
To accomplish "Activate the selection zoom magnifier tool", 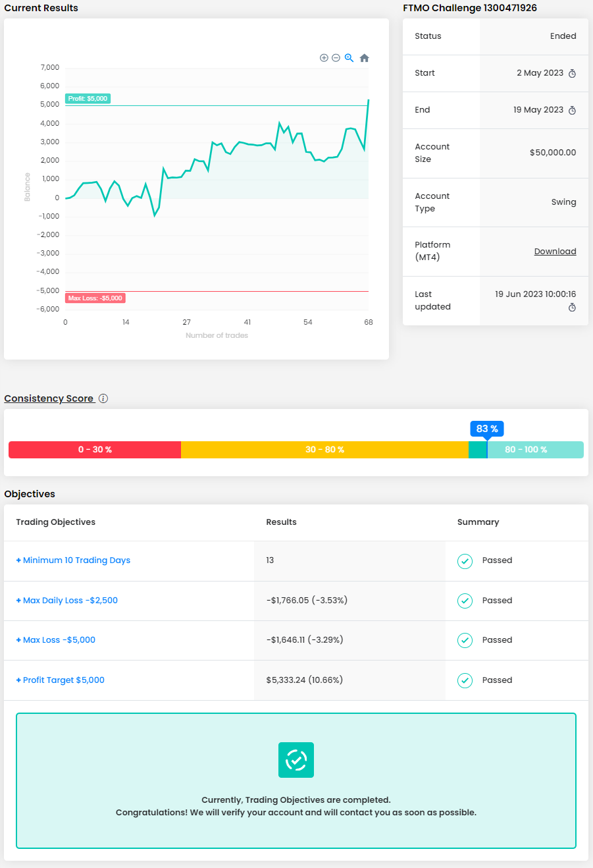I will click(x=349, y=58).
